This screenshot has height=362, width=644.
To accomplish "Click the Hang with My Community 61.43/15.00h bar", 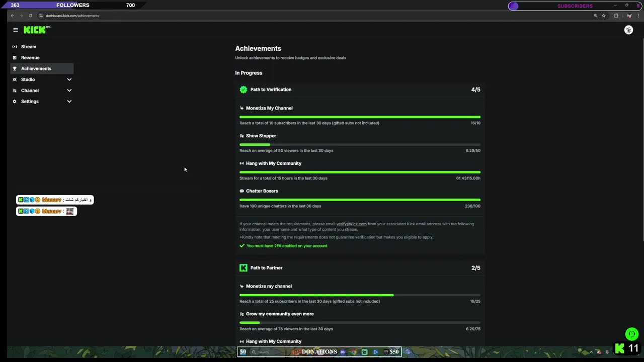I will pos(360,172).
